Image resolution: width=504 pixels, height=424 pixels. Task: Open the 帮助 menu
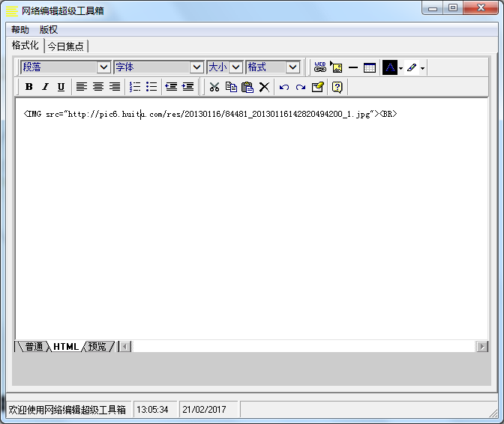pos(20,30)
